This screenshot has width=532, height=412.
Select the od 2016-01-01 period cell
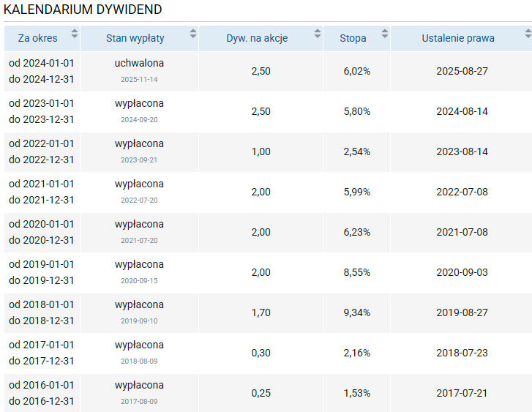click(x=41, y=385)
